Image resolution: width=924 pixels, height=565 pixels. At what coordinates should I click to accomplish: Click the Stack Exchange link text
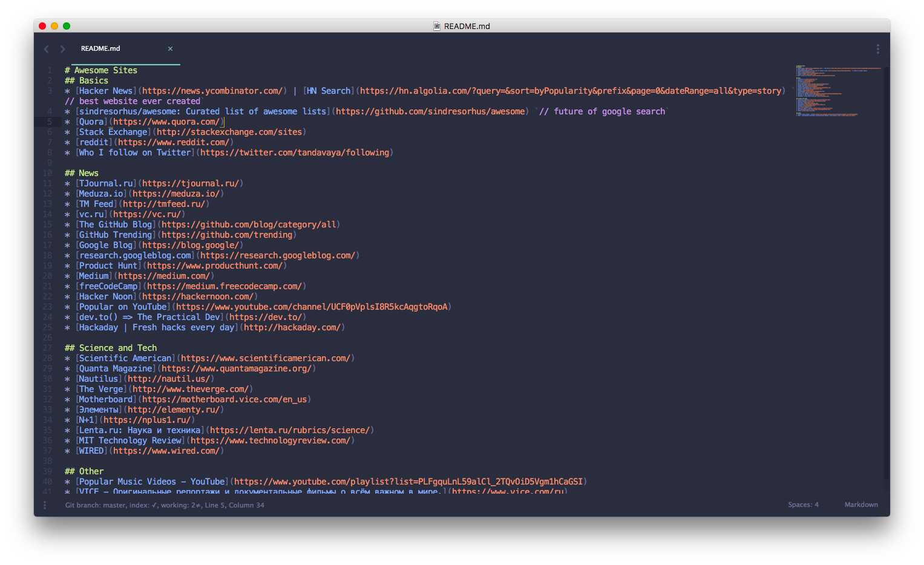click(x=113, y=132)
